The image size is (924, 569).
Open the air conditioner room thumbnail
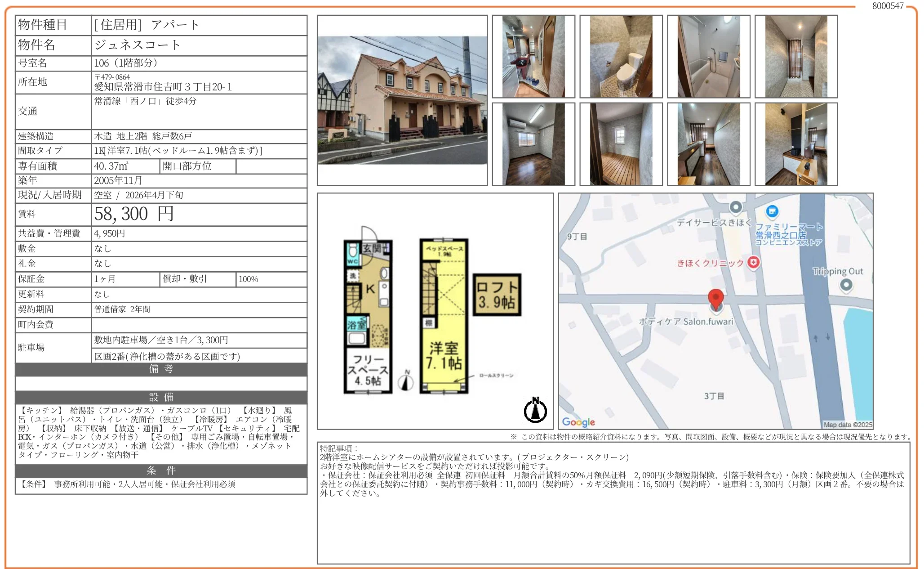coord(533,144)
